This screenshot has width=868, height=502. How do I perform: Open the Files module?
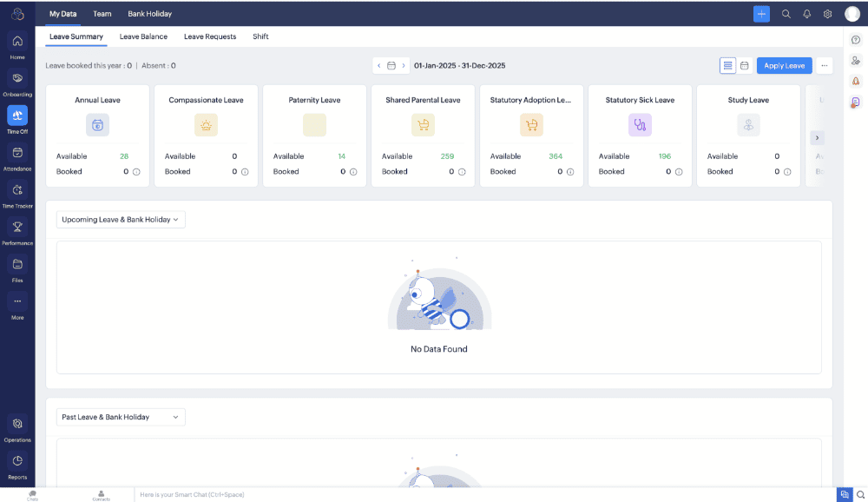point(17,269)
